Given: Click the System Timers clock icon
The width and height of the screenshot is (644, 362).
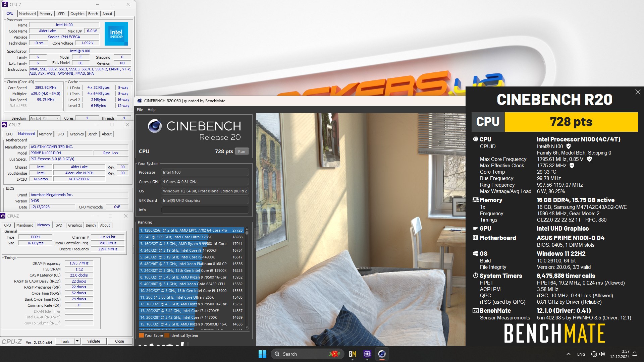Looking at the screenshot, I should (475, 276).
